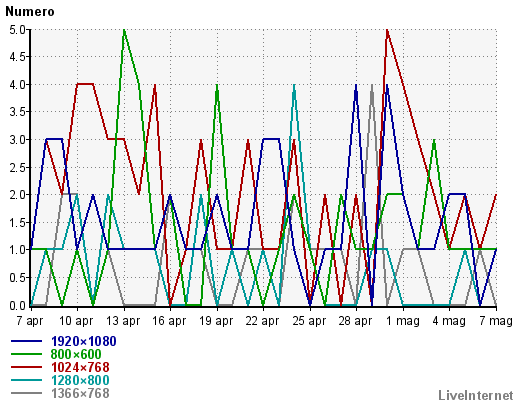The height and width of the screenshot is (405, 520).
Task: Click the 1366×768 legend label
Action: pyautogui.click(x=80, y=393)
